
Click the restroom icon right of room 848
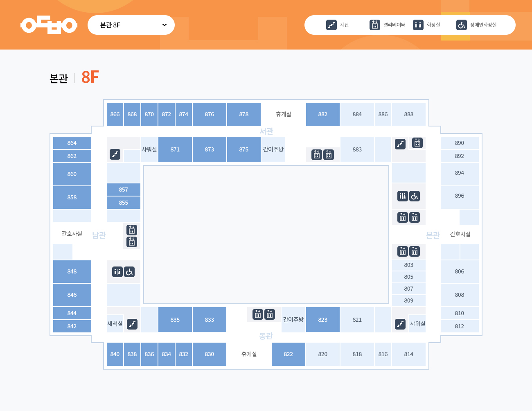click(117, 272)
